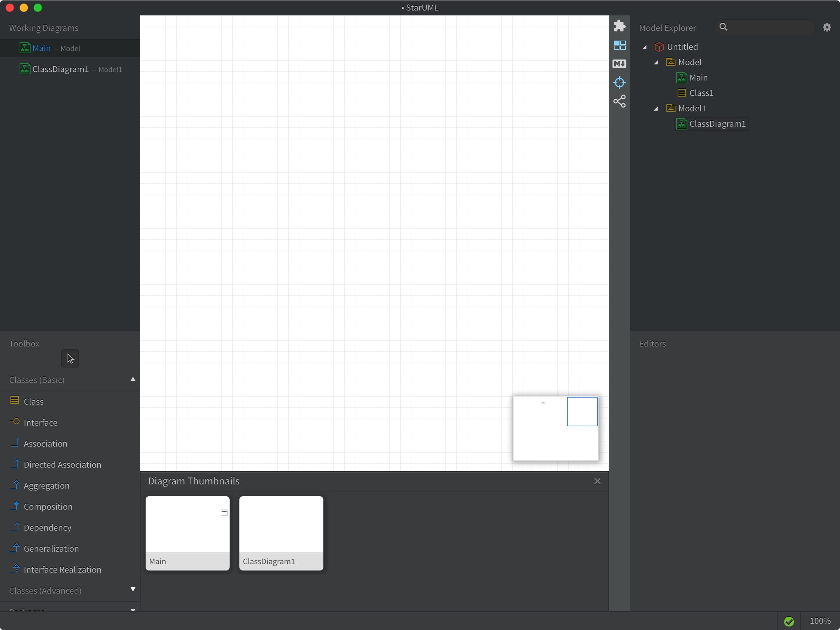Collapse the Untitled project node
Image resolution: width=840 pixels, height=630 pixels.
tap(644, 47)
